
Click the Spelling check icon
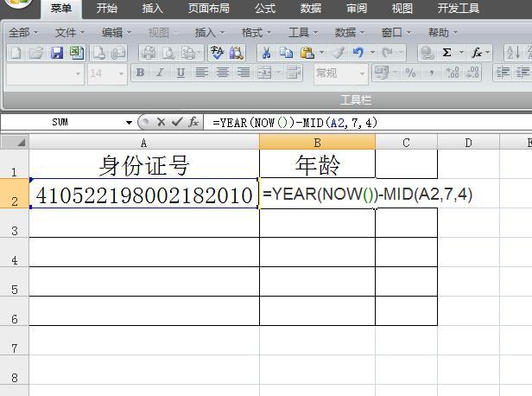click(x=217, y=53)
